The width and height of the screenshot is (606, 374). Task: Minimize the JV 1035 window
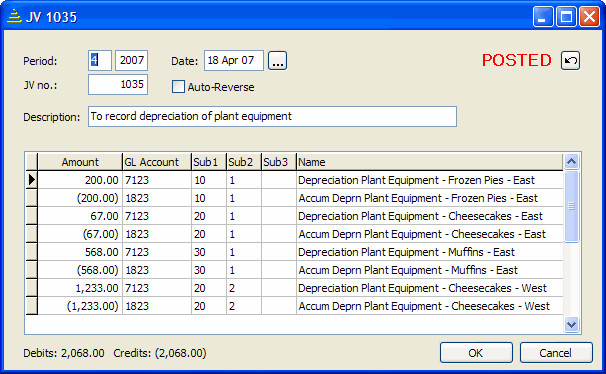543,17
